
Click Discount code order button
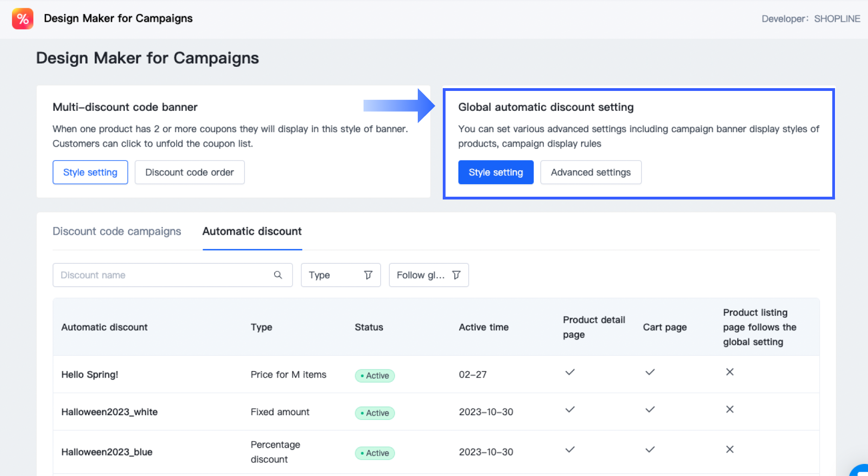[189, 172]
